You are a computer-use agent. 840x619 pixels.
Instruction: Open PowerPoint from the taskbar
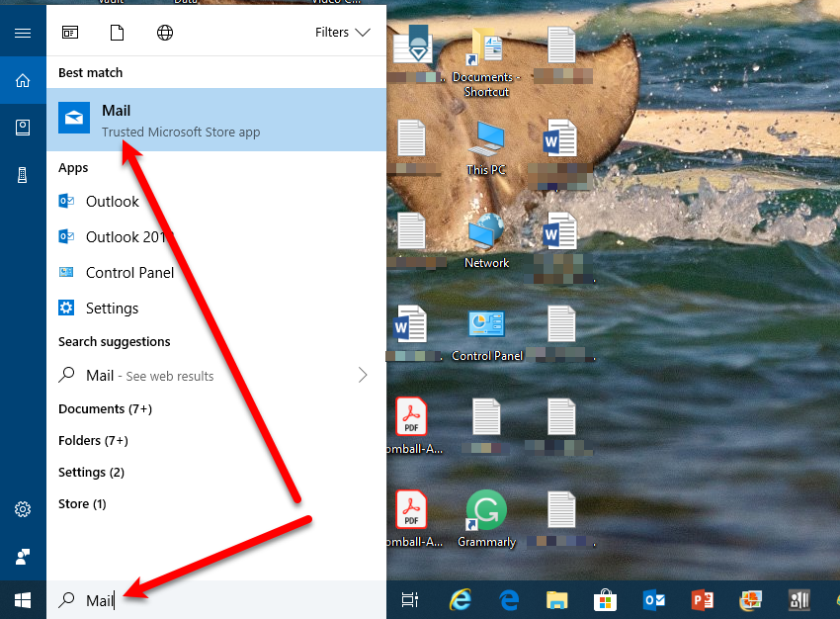[x=703, y=600]
